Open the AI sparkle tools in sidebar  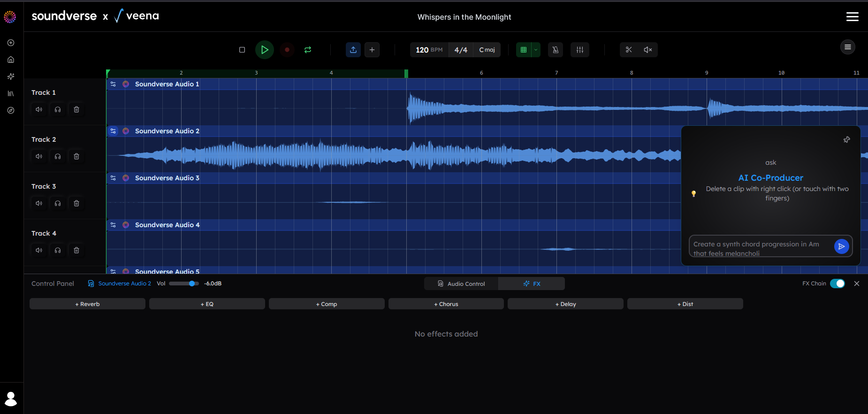point(11,77)
